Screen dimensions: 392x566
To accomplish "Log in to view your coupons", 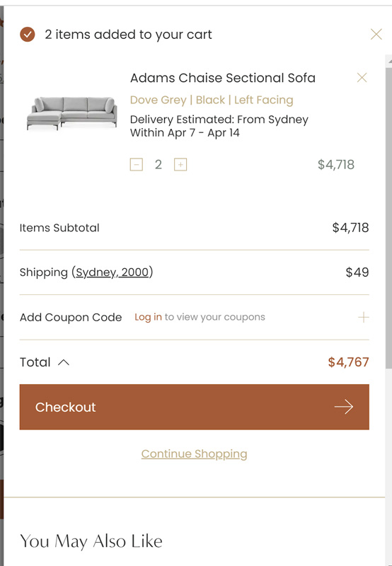I will [148, 317].
